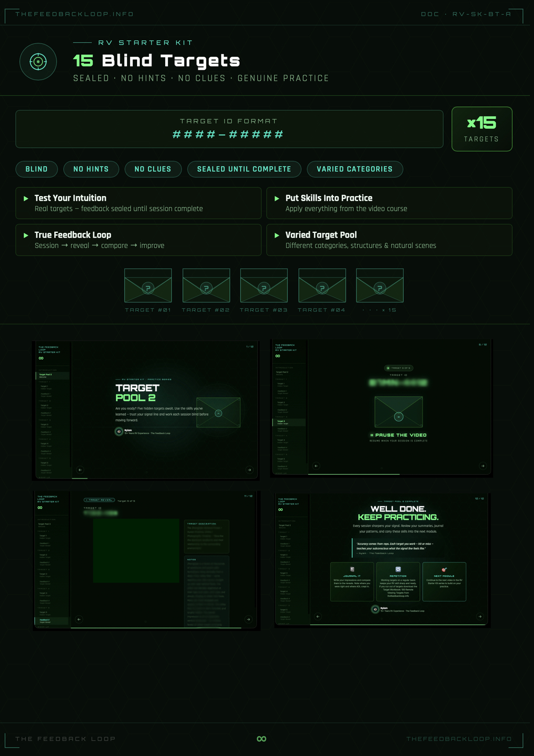Click the Journal It card
The width and height of the screenshot is (534, 756).
352,582
